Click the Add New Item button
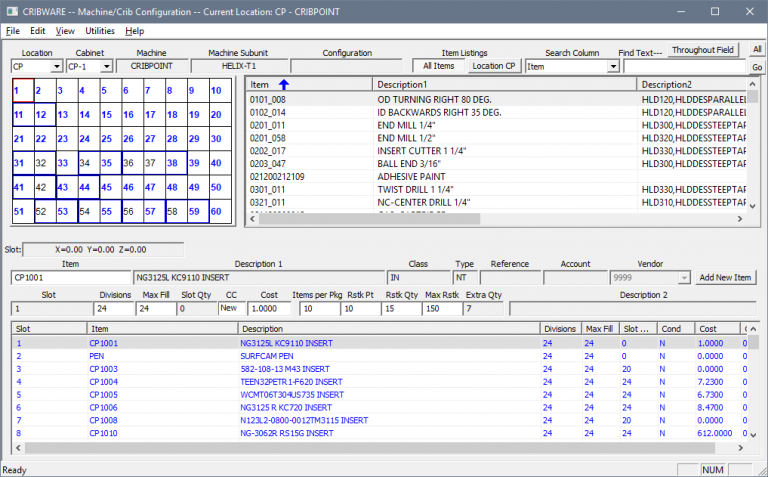Viewport: 768px width, 477px height. tap(725, 277)
